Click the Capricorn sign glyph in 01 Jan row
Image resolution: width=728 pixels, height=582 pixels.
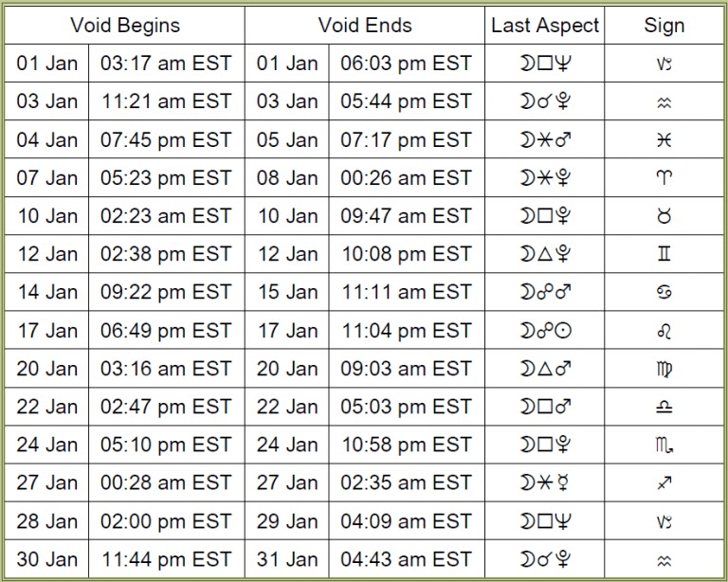pos(664,64)
